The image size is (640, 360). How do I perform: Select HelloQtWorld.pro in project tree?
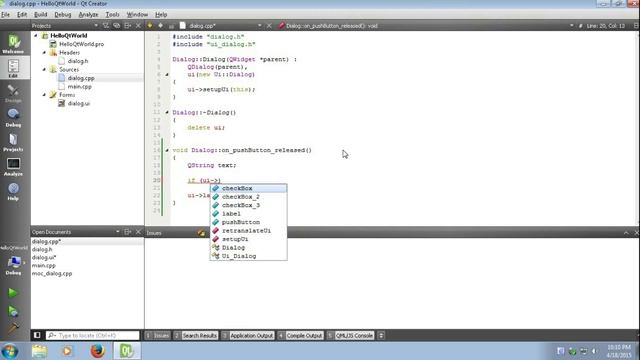pyautogui.click(x=81, y=44)
